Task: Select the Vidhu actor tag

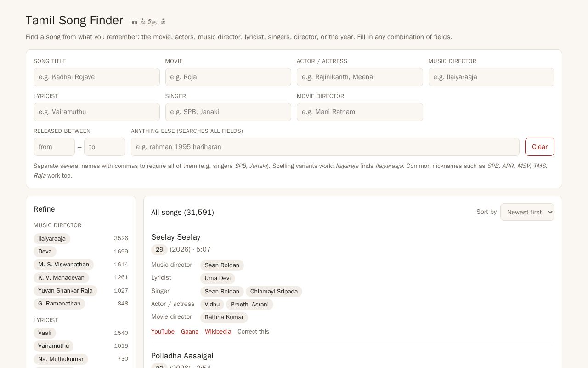Action: coord(212,305)
